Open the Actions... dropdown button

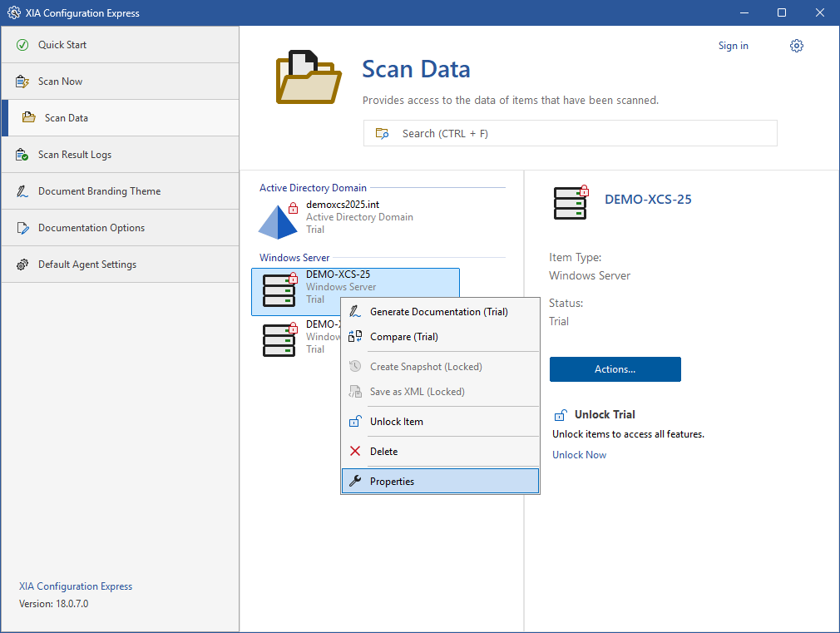615,369
